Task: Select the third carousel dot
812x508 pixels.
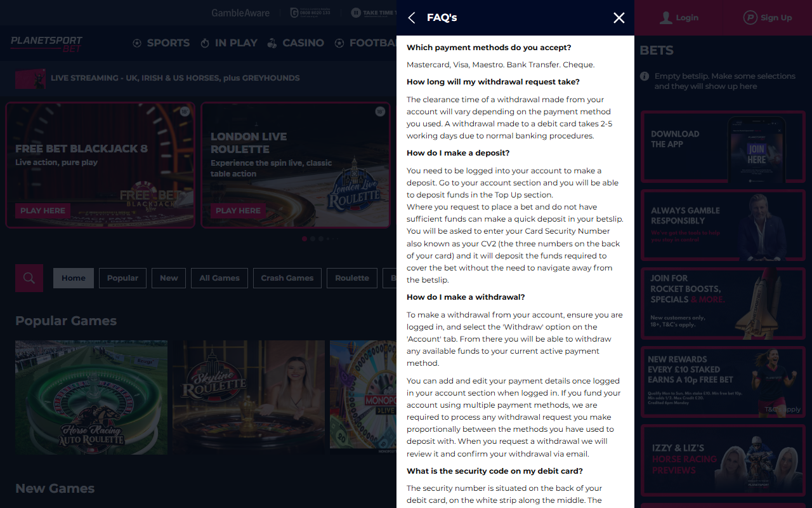Action: [x=321, y=239]
